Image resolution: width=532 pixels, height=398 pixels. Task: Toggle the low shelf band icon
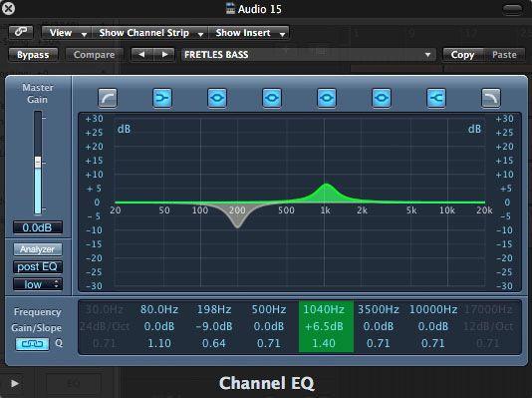coord(162,98)
